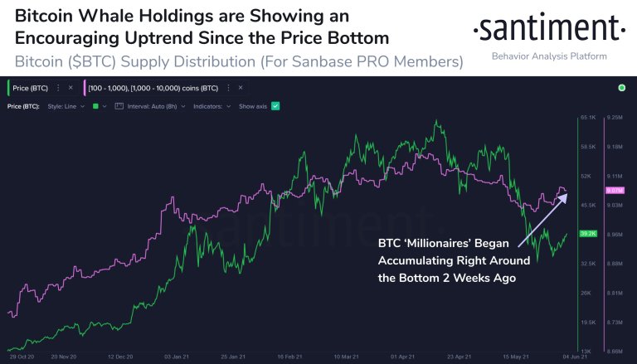Click the green line color swatch
Screen dimensions: 637x364
point(95,106)
